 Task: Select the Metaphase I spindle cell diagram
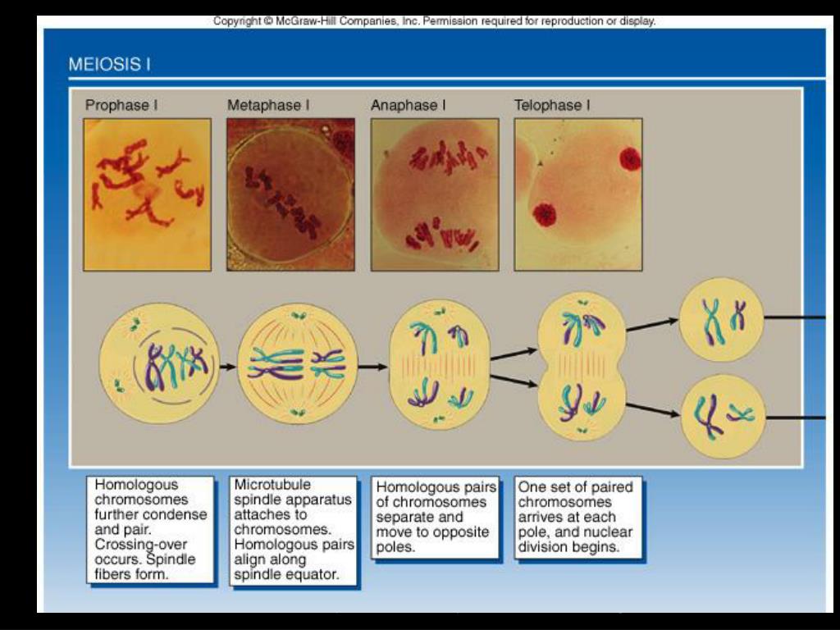point(297,363)
